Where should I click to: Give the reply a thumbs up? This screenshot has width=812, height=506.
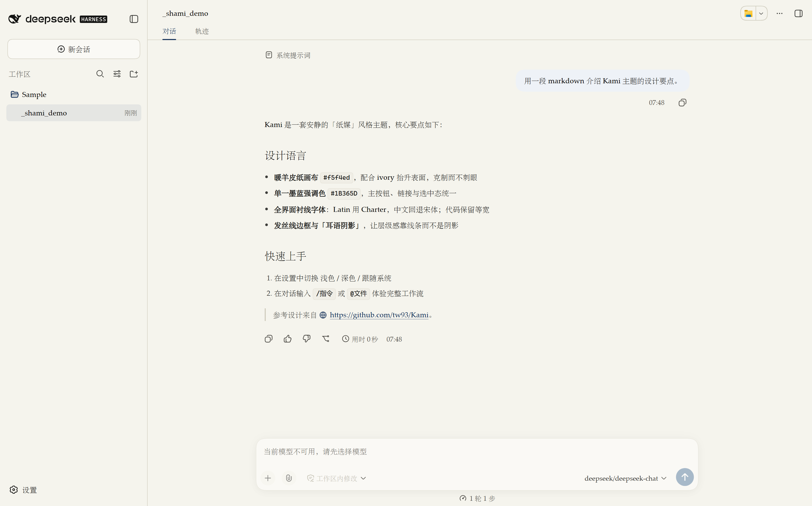288,339
